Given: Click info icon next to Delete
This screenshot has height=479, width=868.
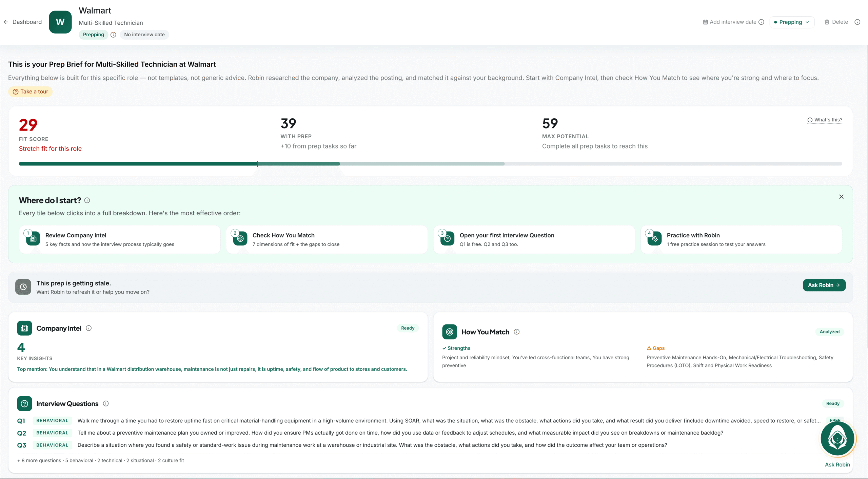Looking at the screenshot, I should (857, 22).
